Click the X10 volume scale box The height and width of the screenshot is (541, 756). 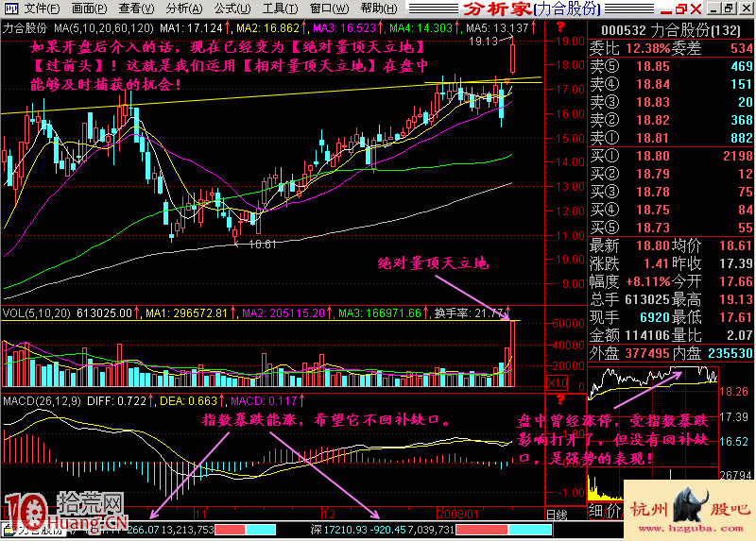(x=558, y=383)
